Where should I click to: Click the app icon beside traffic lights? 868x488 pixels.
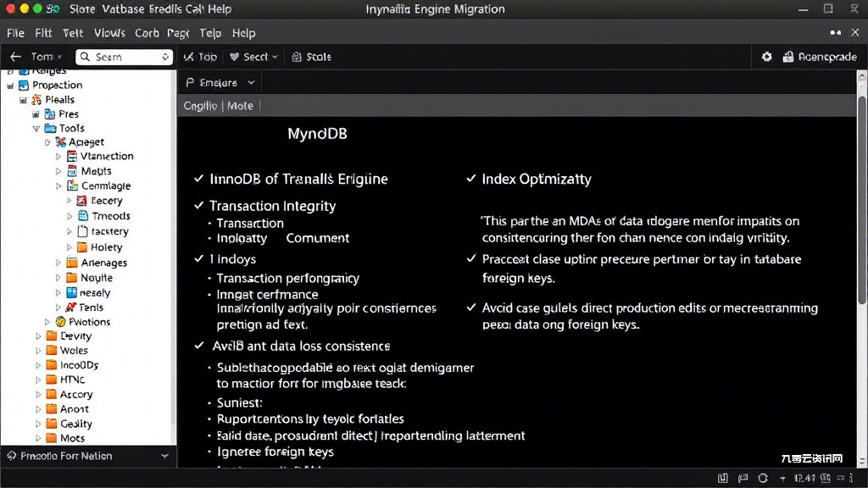pos(53,8)
